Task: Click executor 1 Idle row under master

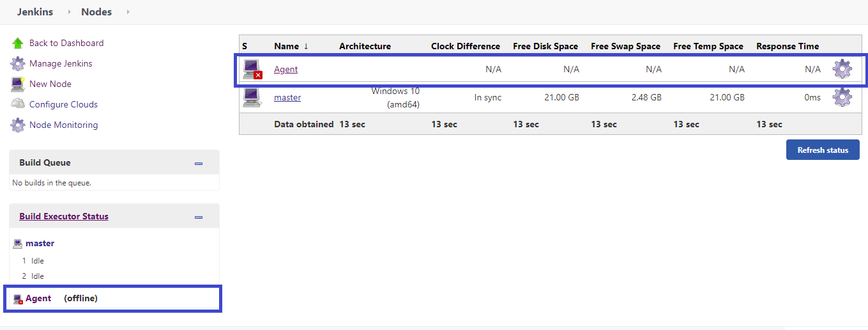Action: tap(33, 261)
